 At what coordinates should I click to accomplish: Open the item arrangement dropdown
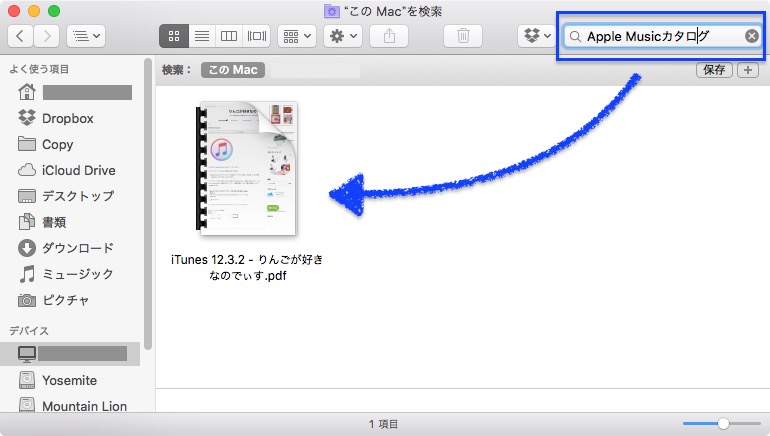click(x=297, y=36)
